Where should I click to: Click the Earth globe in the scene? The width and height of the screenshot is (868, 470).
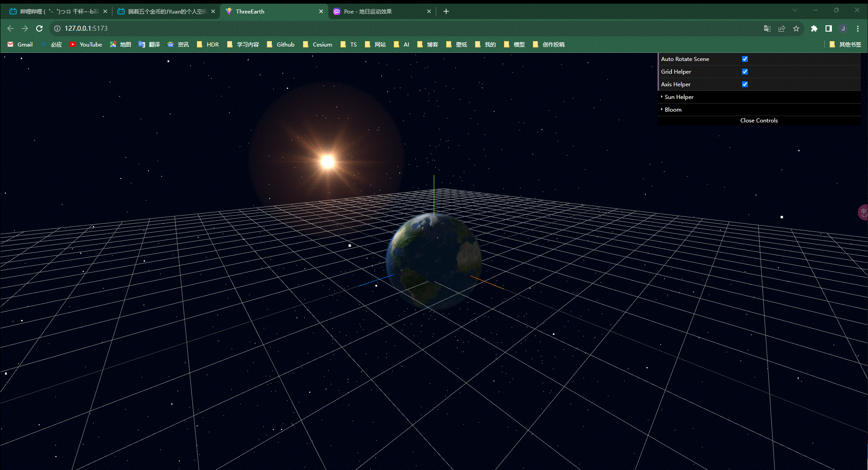tap(434, 261)
